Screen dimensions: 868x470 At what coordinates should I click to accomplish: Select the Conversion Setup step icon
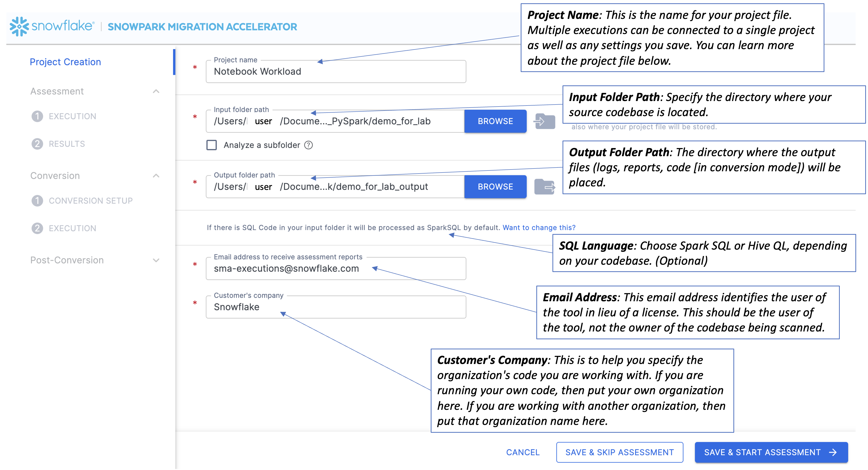point(38,200)
